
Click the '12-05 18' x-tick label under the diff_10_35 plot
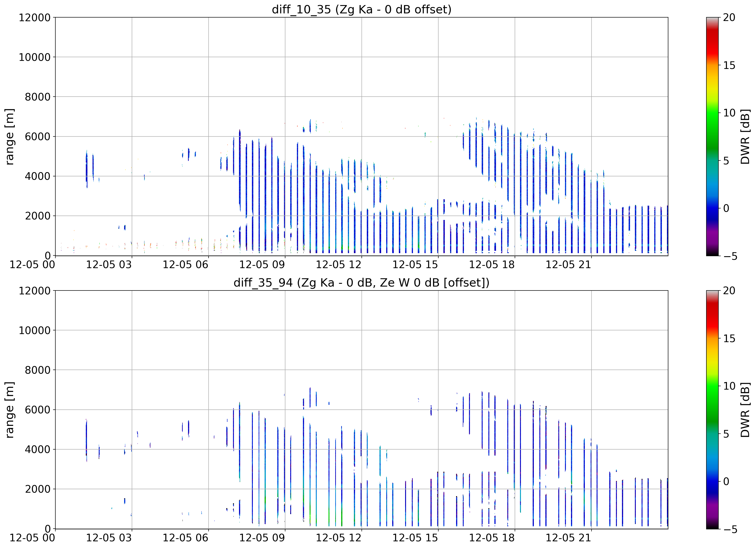click(x=492, y=265)
